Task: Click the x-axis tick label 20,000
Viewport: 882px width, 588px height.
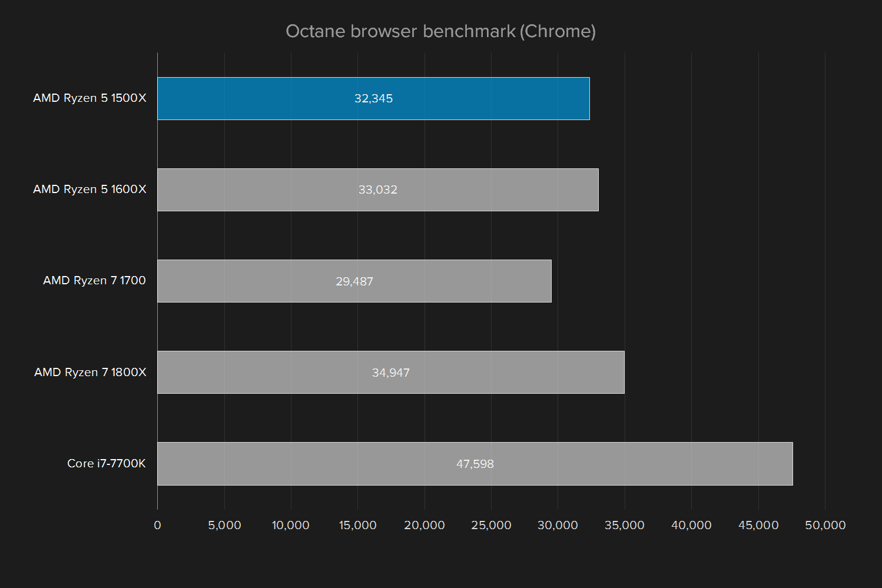Action: [425, 525]
